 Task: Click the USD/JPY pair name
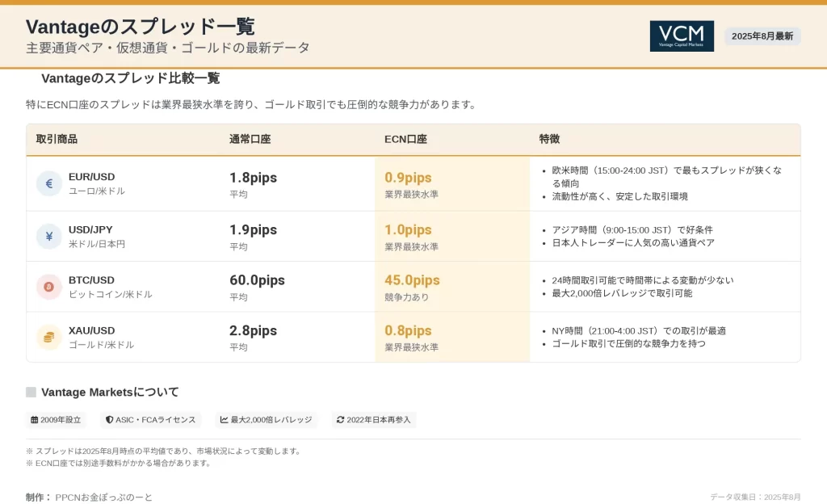pyautogui.click(x=90, y=229)
